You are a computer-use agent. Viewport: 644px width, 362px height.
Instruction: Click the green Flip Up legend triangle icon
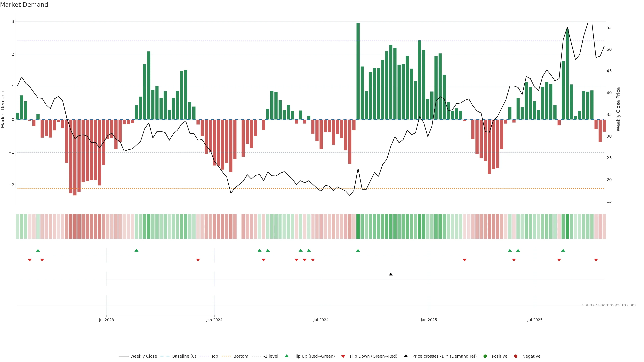287,356
